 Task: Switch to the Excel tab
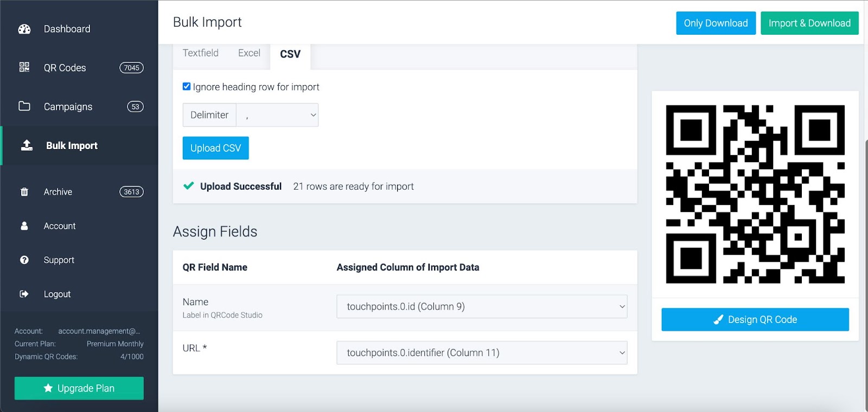pyautogui.click(x=249, y=53)
